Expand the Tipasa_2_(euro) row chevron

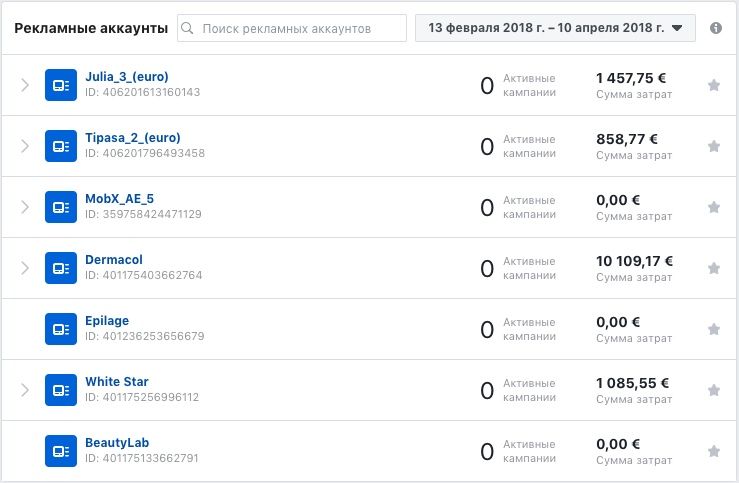[x=25, y=146]
